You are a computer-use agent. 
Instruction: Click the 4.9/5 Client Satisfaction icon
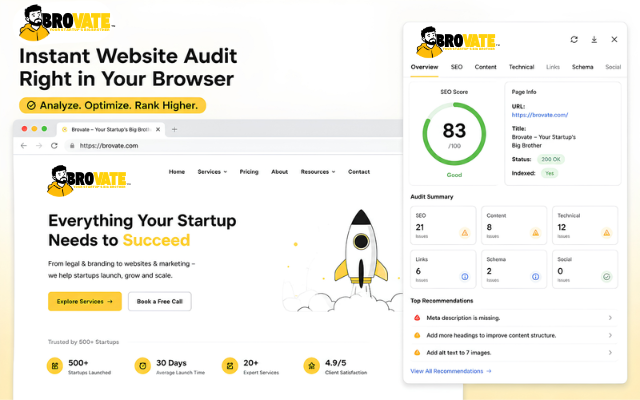[x=311, y=366]
